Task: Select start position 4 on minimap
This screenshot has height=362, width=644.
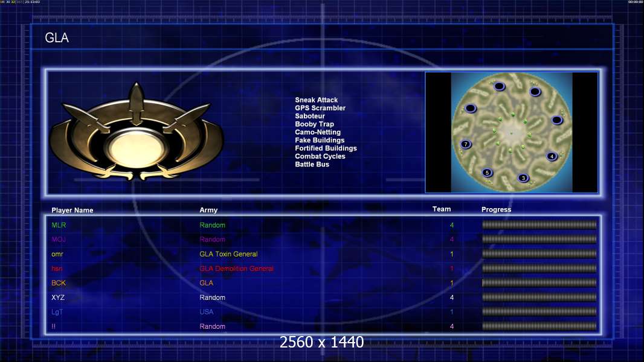Action: (552, 156)
